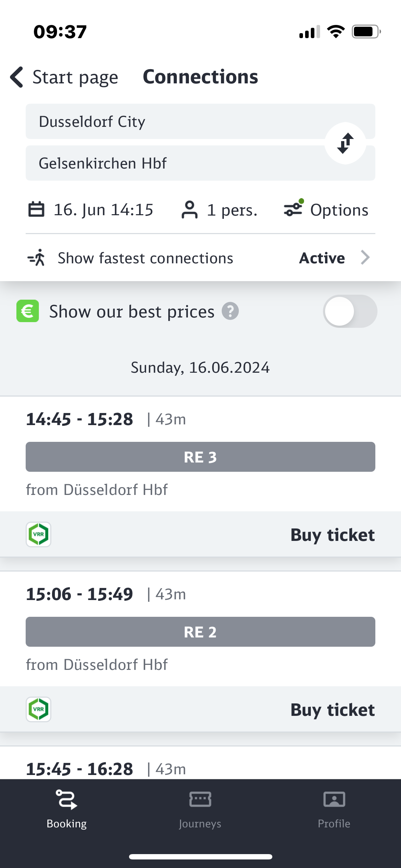Tap the back arrow to Start page

coord(17,77)
